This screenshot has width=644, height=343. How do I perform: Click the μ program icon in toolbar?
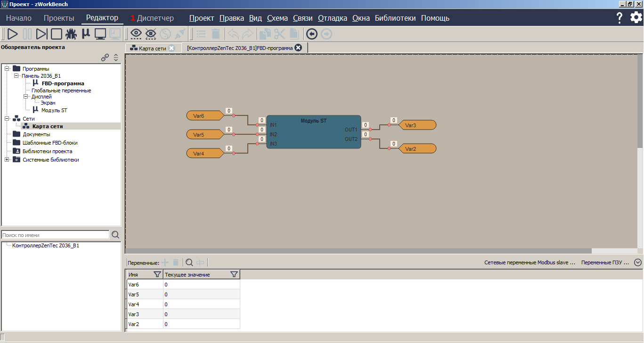86,34
